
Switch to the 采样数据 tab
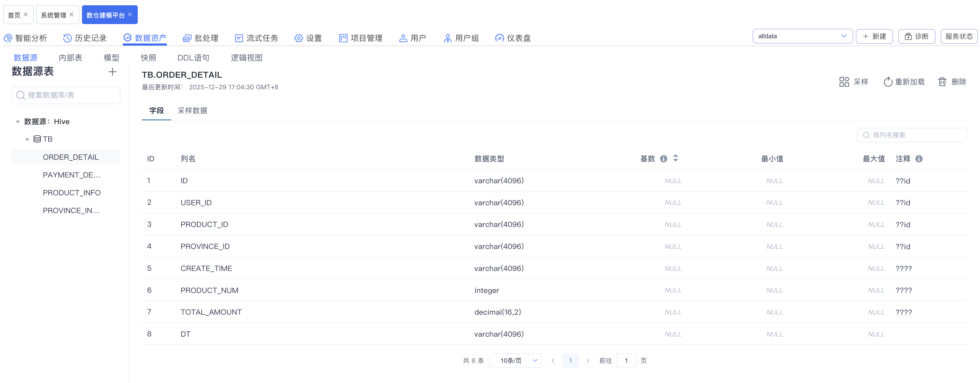192,111
